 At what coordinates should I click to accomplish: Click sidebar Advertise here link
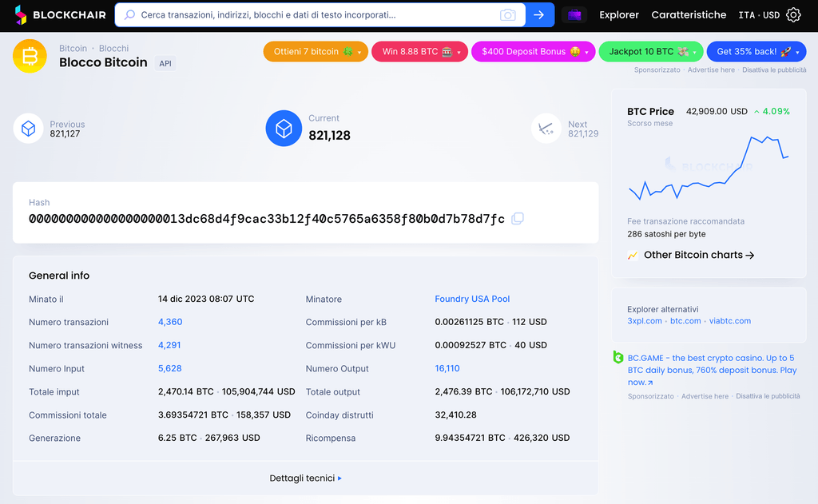click(x=705, y=396)
